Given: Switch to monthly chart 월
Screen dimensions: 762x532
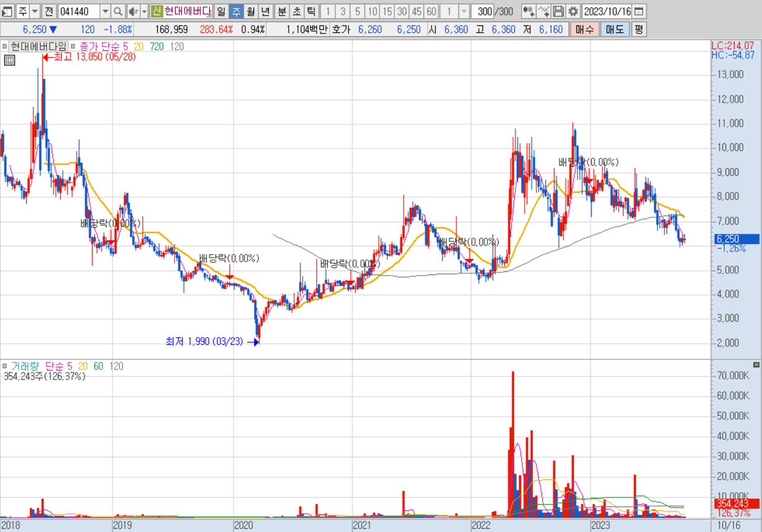Looking at the screenshot, I should [x=250, y=11].
